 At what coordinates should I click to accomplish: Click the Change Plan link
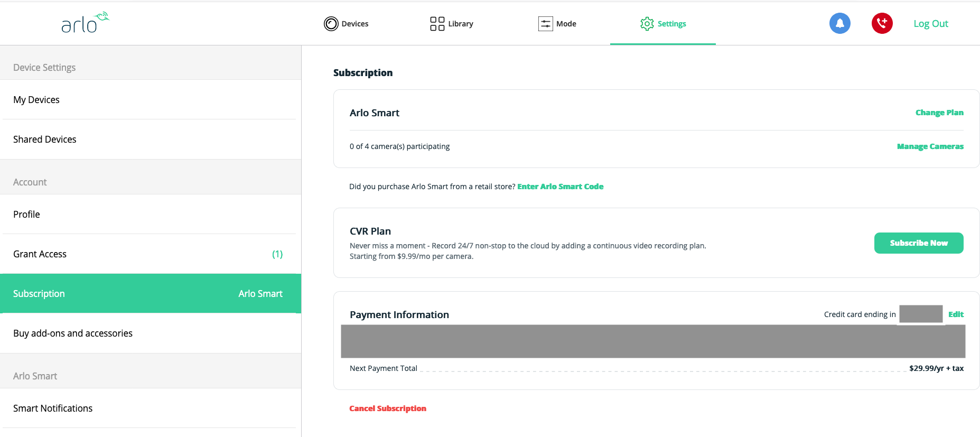[939, 113]
